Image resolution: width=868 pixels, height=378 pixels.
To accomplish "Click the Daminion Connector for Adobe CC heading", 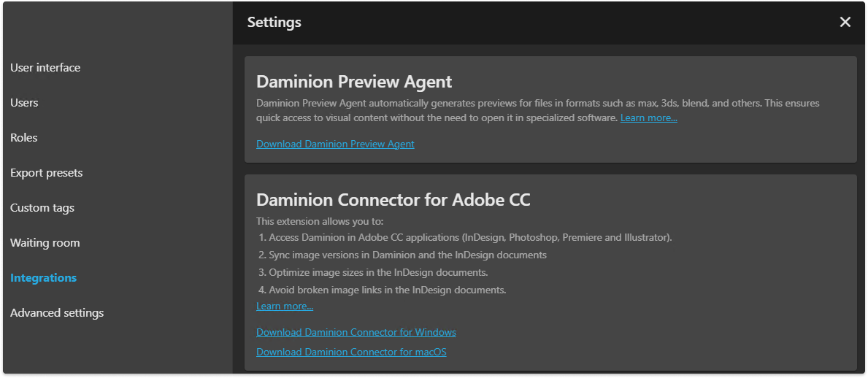I will tap(393, 200).
